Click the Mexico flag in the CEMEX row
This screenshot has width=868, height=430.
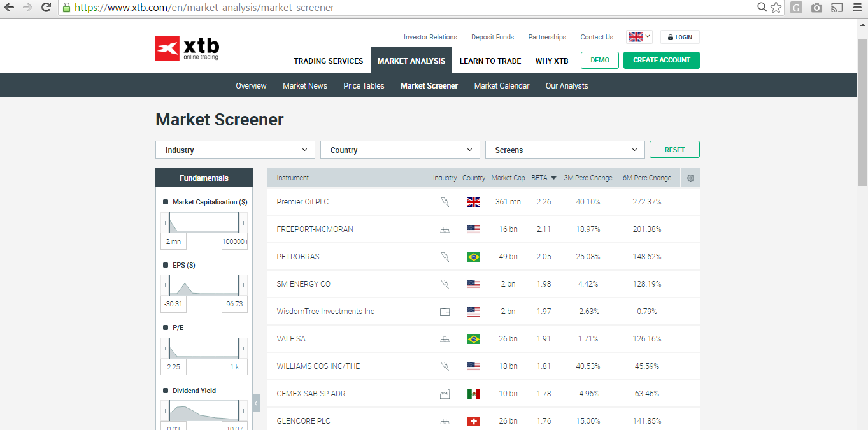coord(473,394)
